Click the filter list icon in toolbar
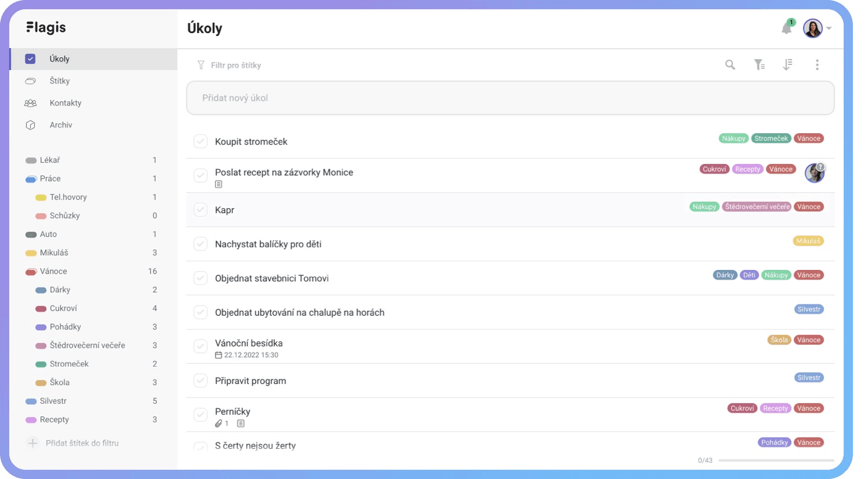 759,65
